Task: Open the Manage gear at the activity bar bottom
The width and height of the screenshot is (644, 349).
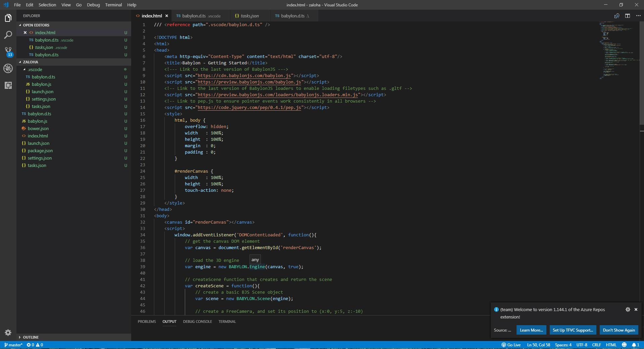Action: [x=8, y=333]
